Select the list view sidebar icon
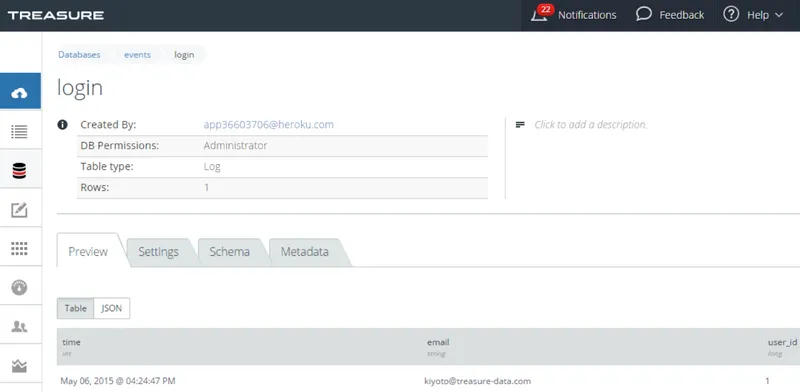The width and height of the screenshot is (800, 392). tap(19, 132)
